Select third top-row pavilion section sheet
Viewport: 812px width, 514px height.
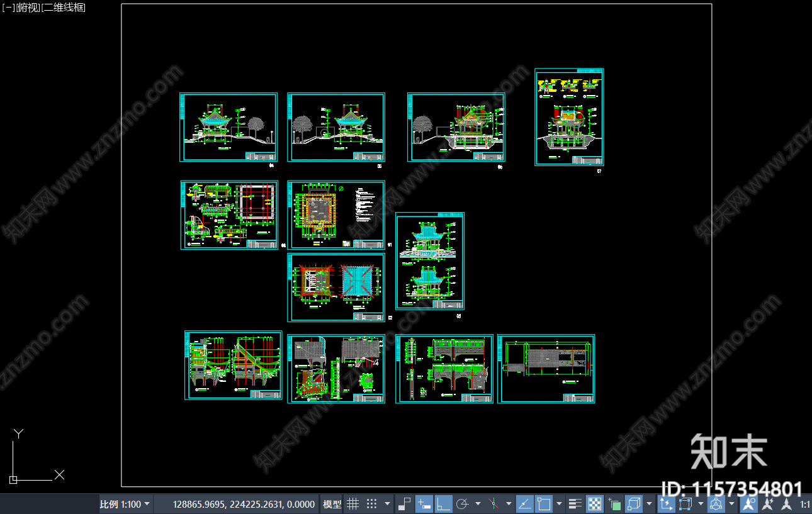point(456,127)
